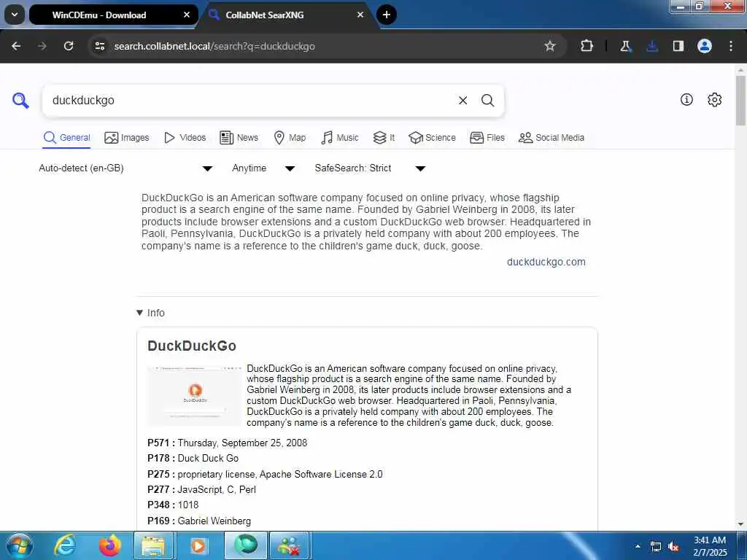Image resolution: width=747 pixels, height=560 pixels.
Task: Click the green browser taskbar button
Action: [245, 545]
